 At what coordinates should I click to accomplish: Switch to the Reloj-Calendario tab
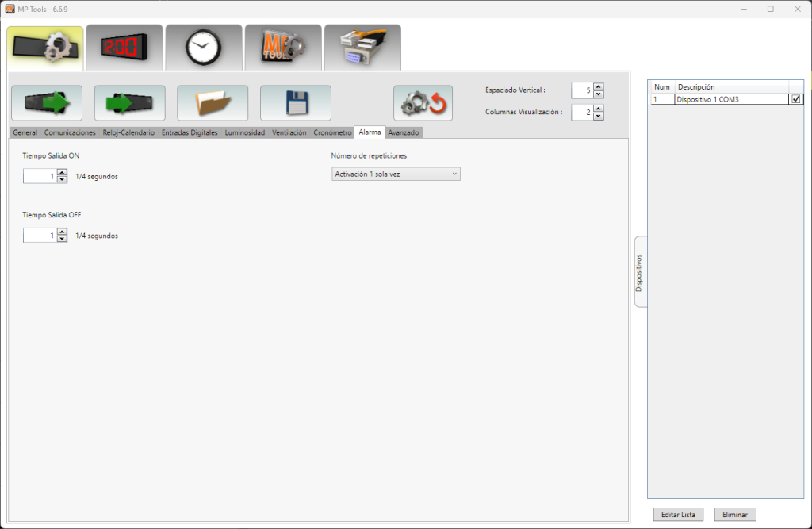coord(128,132)
